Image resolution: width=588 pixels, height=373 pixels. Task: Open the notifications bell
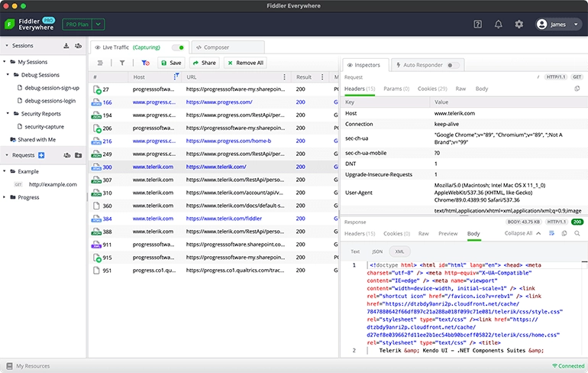499,24
